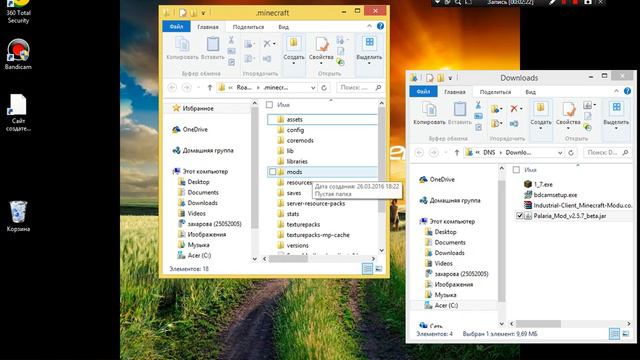Image resolution: width=640 pixels, height=360 pixels.
Task: Select OneDrive in .minecraft navigation pane
Action: (195, 129)
